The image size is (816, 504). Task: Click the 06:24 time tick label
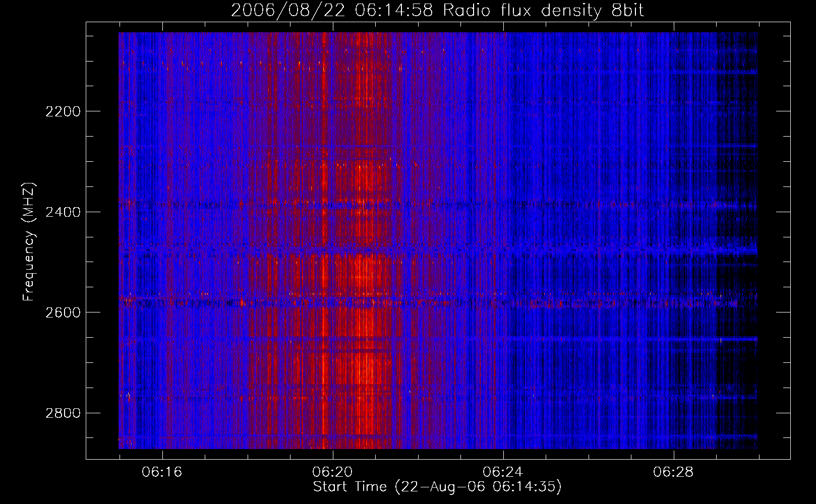pos(503,472)
